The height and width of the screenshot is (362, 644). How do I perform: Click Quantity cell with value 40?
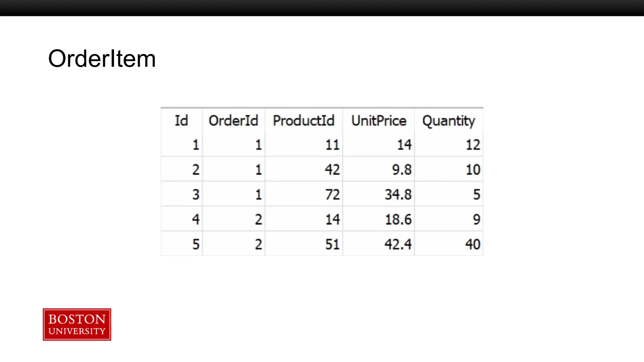click(473, 244)
